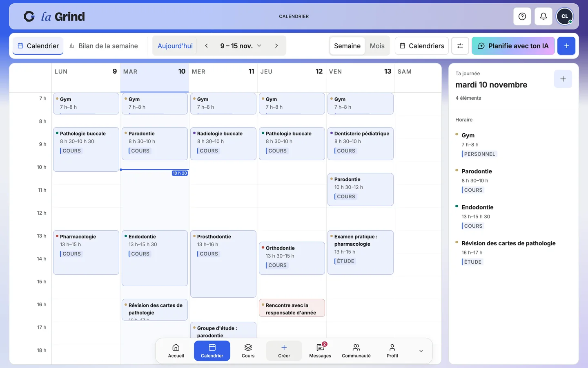Open Révision des cartes item in sidebar

[x=514, y=252]
